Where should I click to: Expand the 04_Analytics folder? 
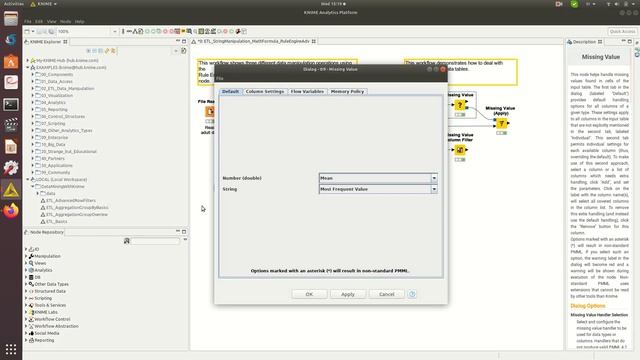tap(33, 102)
